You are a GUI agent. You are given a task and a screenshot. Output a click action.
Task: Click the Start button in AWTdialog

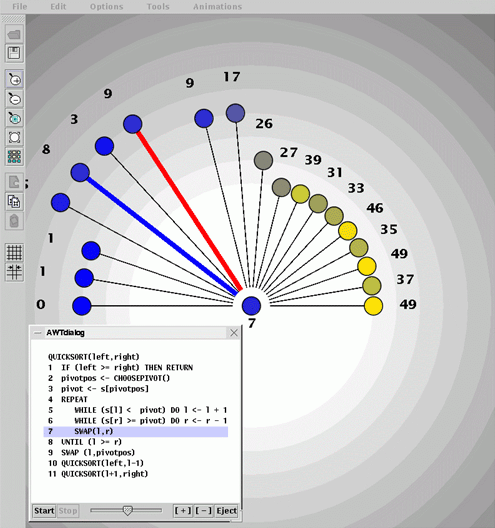pos(44,511)
